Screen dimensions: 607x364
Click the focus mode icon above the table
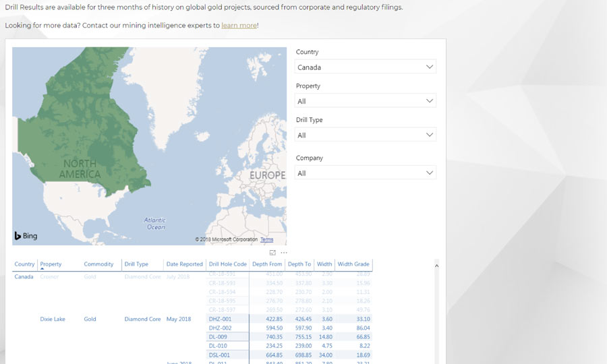(x=273, y=253)
